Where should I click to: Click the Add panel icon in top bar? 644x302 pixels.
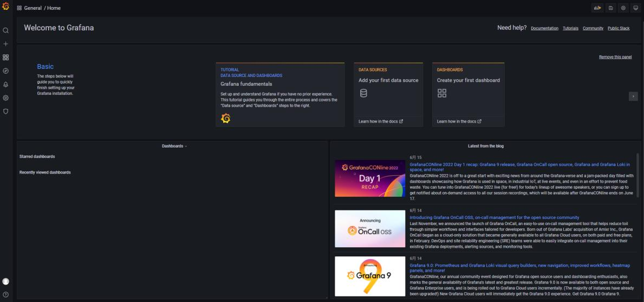pos(597,8)
